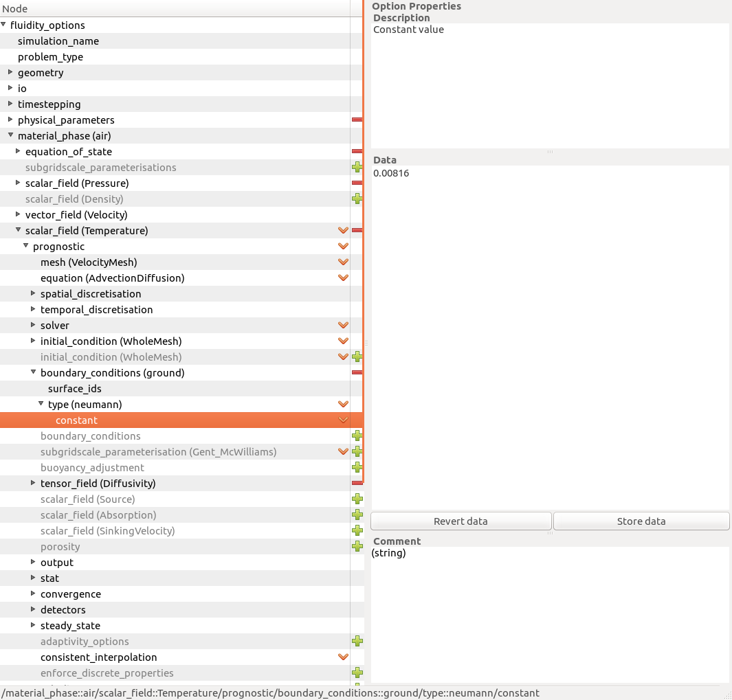
Task: Expand the tensor_field (Diffusivity) node
Action: (33, 483)
